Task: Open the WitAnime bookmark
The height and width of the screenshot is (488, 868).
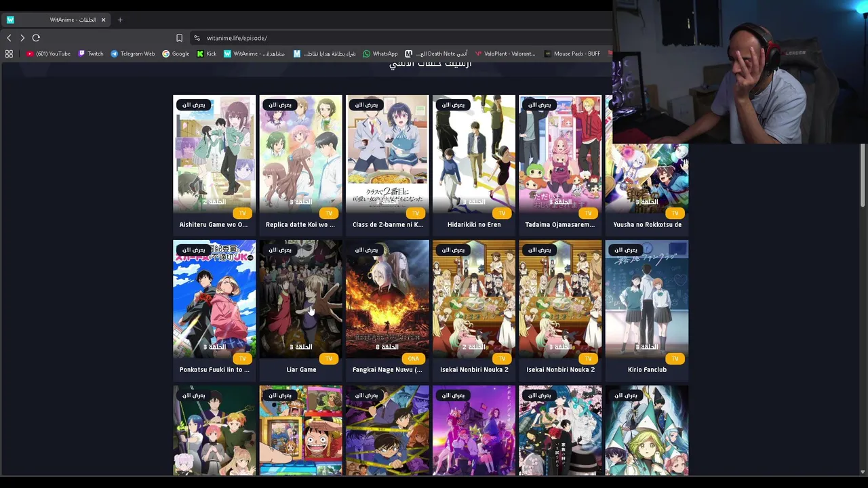Action: click(x=254, y=54)
